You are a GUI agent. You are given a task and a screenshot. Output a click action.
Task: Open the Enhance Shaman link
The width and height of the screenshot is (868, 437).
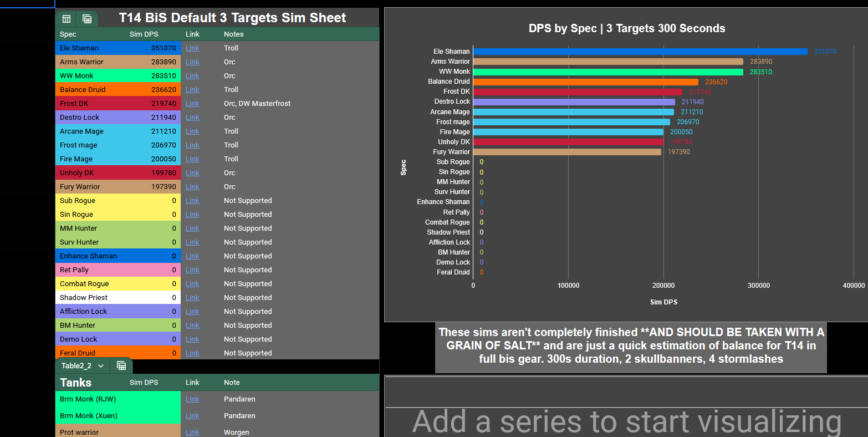(x=192, y=256)
